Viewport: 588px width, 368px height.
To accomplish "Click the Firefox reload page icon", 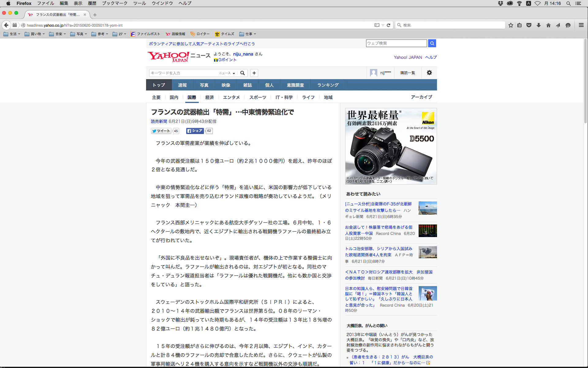I will 388,25.
